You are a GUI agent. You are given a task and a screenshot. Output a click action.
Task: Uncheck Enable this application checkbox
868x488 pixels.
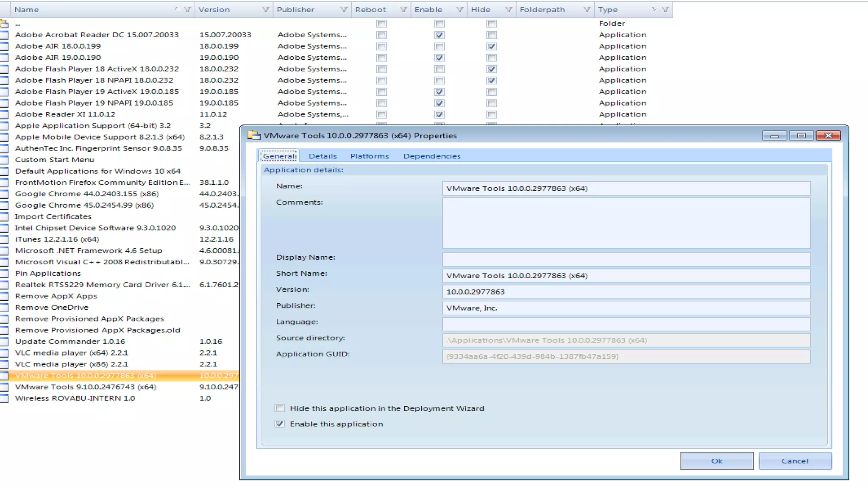tap(280, 424)
